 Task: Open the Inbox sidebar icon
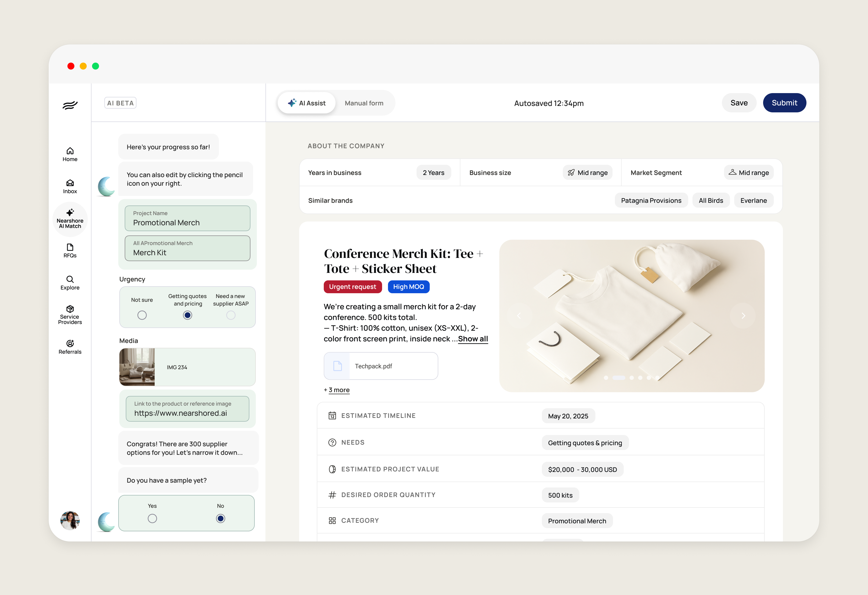[70, 186]
